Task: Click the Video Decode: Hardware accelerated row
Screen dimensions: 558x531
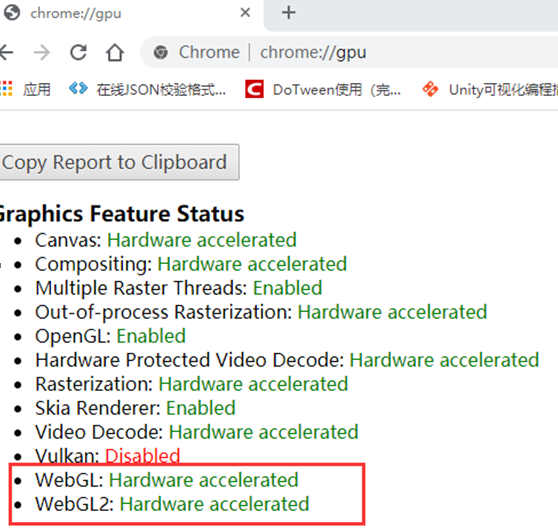Action: point(197,432)
